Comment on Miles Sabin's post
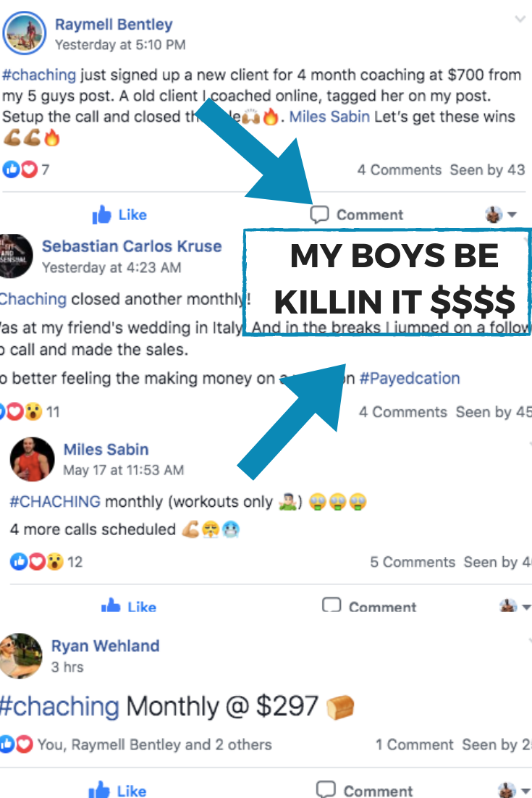Image resolution: width=532 pixels, height=798 pixels. click(369, 606)
